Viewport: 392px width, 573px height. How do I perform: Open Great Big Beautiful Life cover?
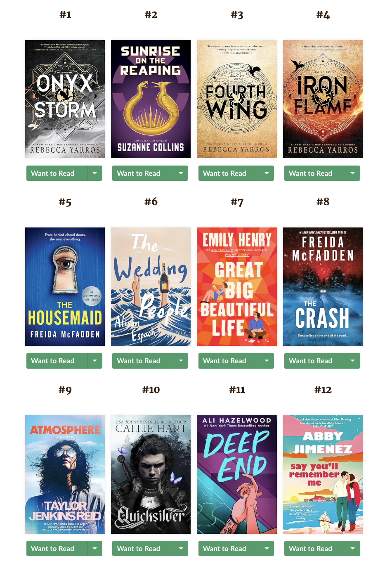coord(237,286)
